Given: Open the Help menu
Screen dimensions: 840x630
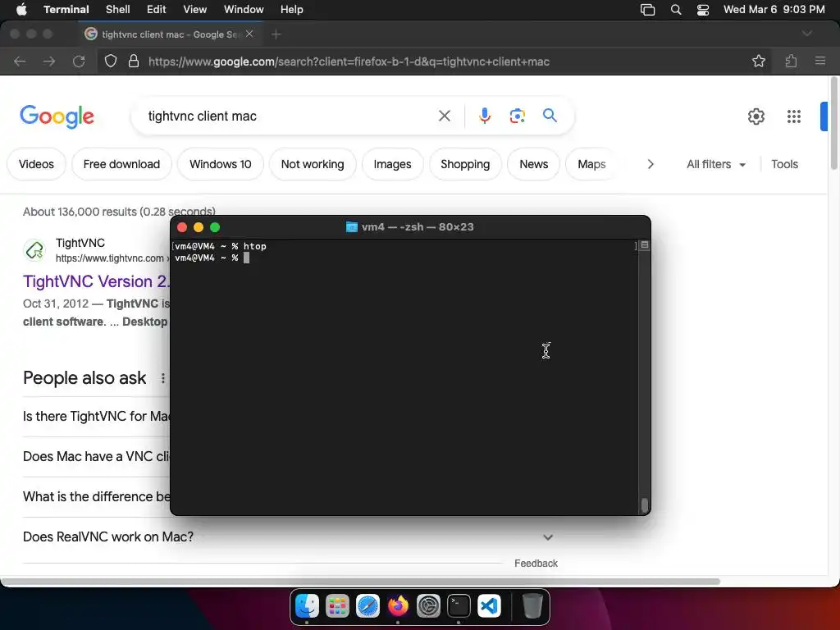Looking at the screenshot, I should [291, 9].
